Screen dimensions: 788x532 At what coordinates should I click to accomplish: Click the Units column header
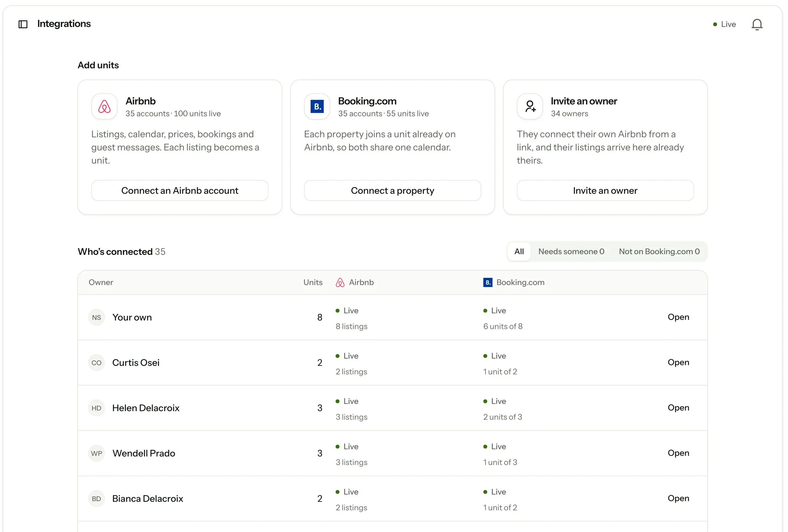313,282
